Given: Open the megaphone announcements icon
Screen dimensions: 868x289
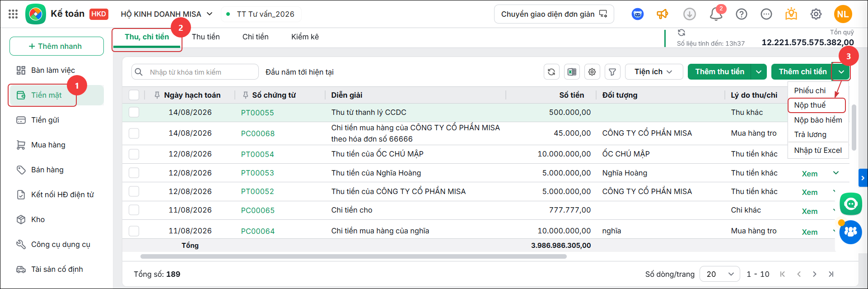Looking at the screenshot, I should point(663,14).
